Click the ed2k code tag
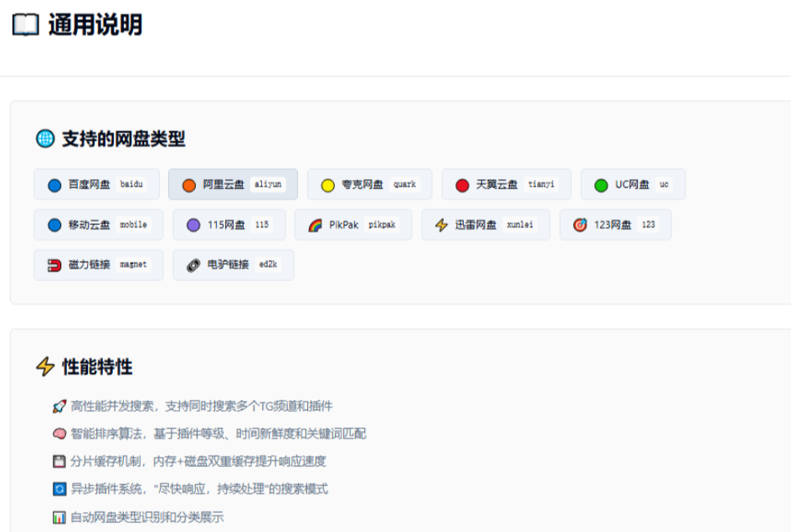 [269, 264]
